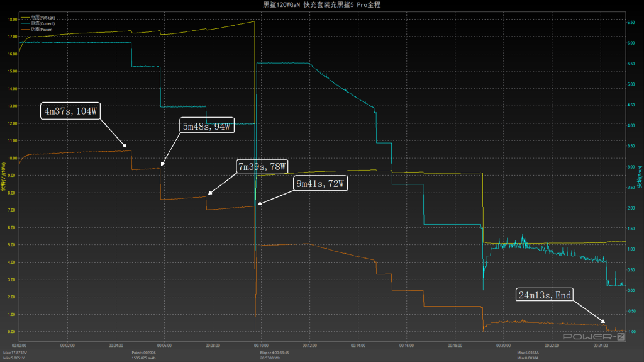Click the 00:02:00 time axis label
The image size is (644, 362).
pyautogui.click(x=67, y=346)
